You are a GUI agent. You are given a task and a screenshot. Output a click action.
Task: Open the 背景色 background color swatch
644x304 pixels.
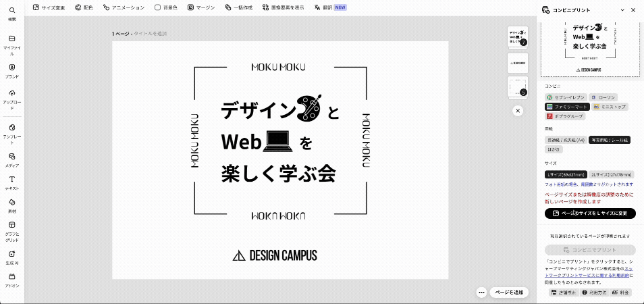point(166,7)
